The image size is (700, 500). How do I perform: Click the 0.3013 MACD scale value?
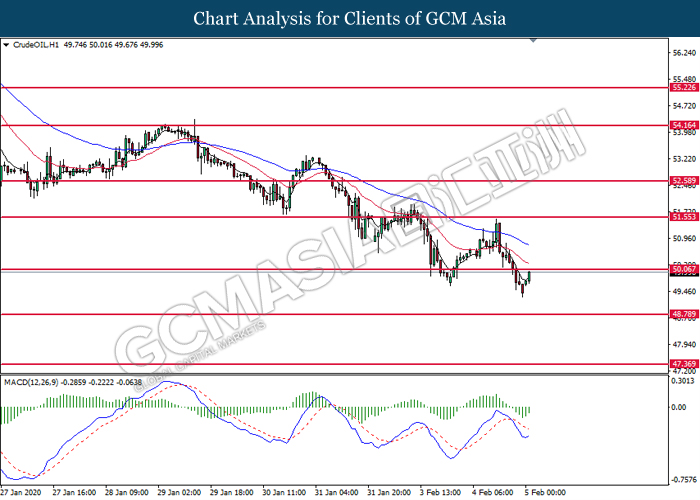(683, 381)
